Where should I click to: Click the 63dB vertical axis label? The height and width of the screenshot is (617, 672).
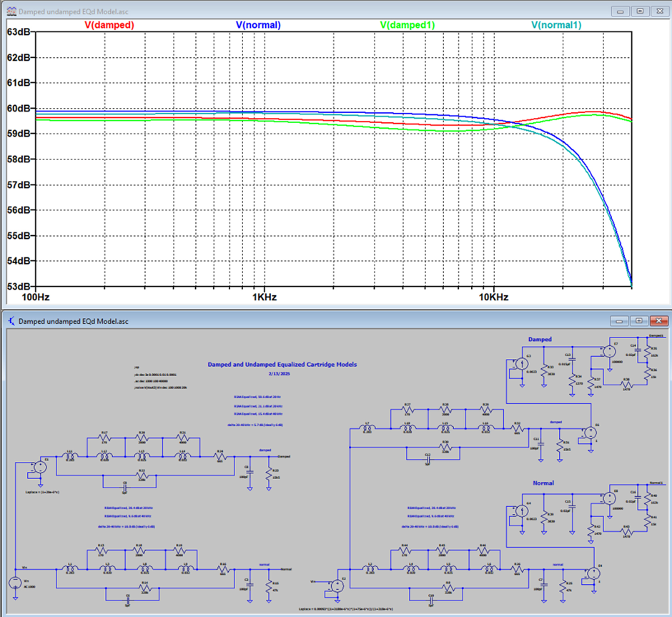point(19,32)
